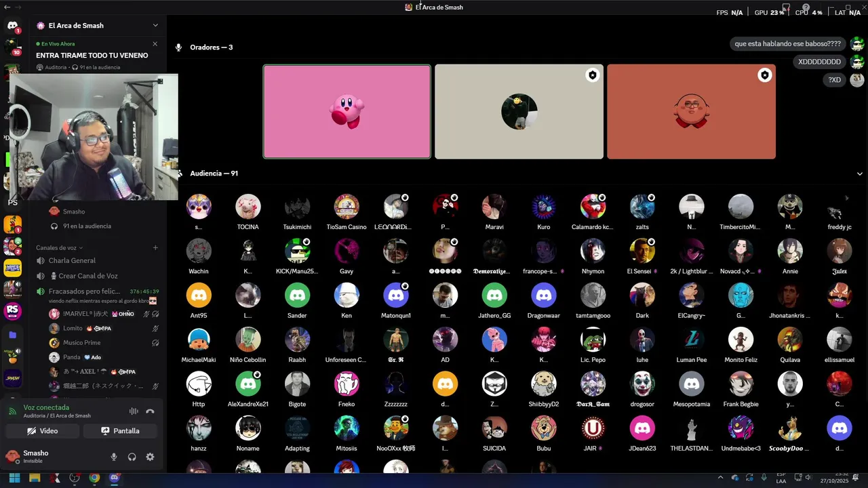The height and width of the screenshot is (488, 868).
Task: Open Ant95 default Discord avatar
Action: point(199,296)
